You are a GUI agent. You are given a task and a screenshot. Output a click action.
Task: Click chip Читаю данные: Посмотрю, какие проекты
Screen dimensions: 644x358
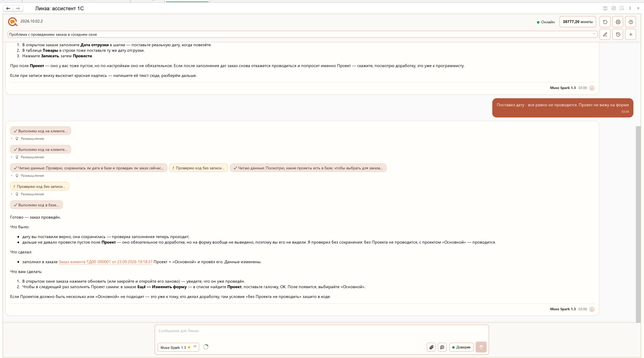(308, 168)
